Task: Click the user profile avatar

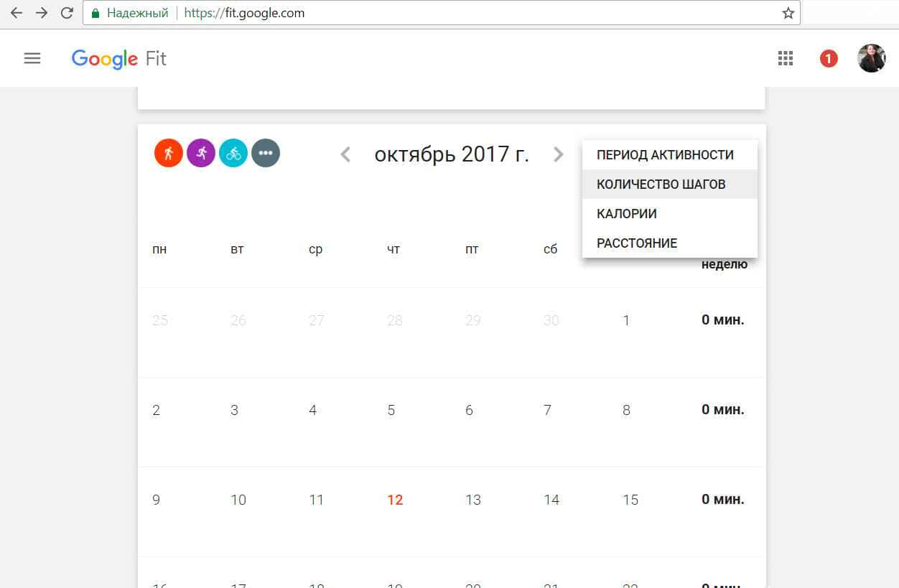Action: coord(871,59)
